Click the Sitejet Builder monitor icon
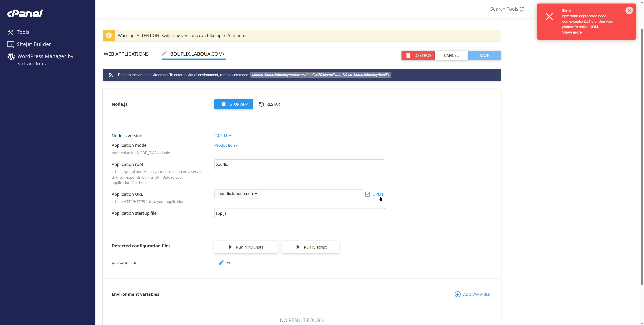The image size is (644, 325). point(11,44)
